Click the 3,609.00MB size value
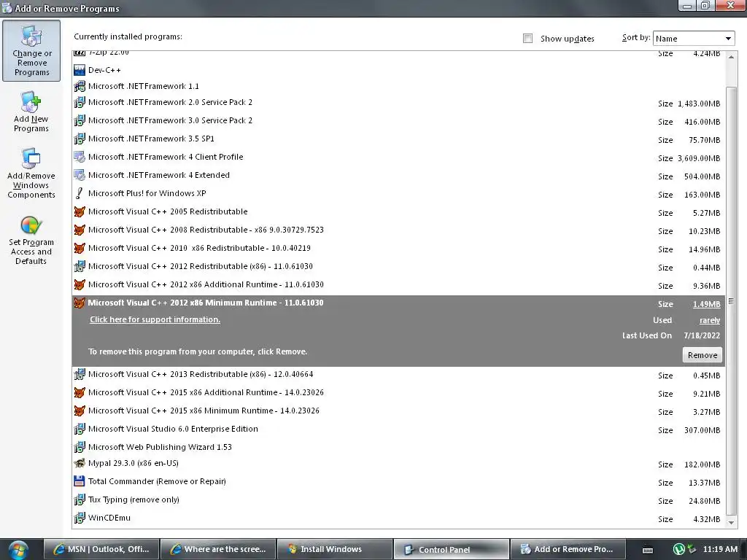This screenshot has height=560, width=747. [699, 158]
